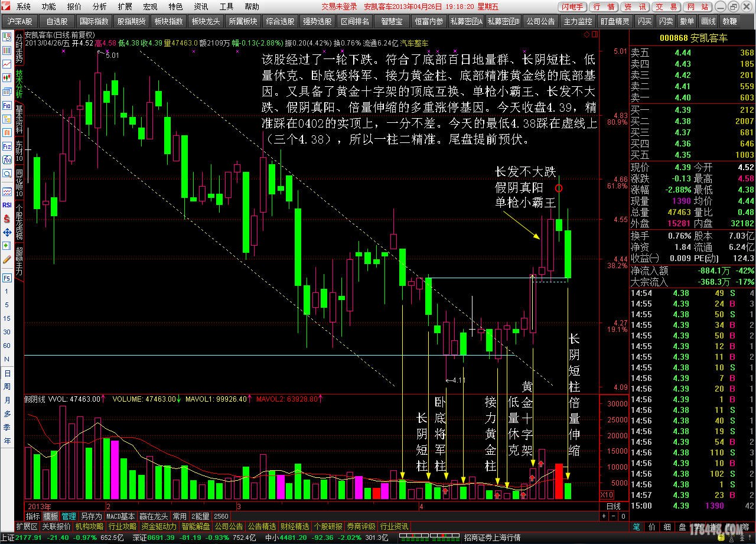This screenshot has width=756, height=544.
Task: Click the 公司公告 toolbar button
Action: (540, 21)
